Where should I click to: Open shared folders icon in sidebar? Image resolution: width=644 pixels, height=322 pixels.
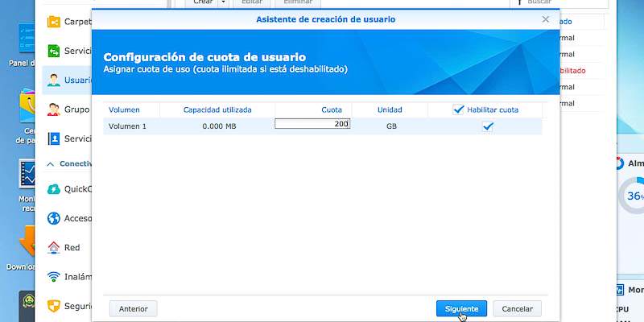[x=53, y=22]
